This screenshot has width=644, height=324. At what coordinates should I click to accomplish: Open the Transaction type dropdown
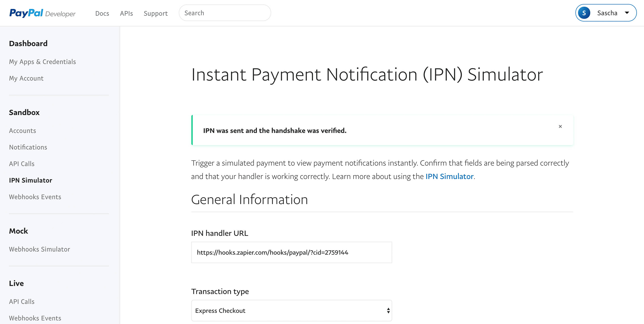point(292,311)
